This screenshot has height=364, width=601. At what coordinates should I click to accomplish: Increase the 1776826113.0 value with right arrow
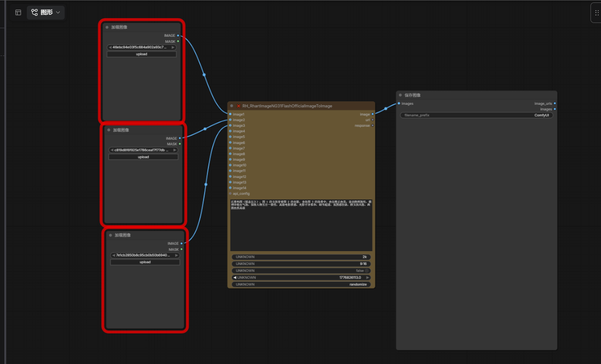tap(367, 277)
